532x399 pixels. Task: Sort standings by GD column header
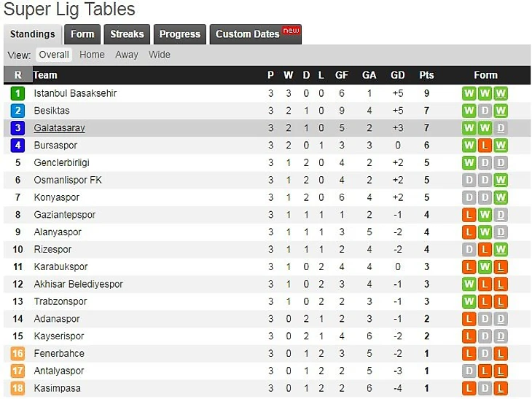pyautogui.click(x=397, y=75)
